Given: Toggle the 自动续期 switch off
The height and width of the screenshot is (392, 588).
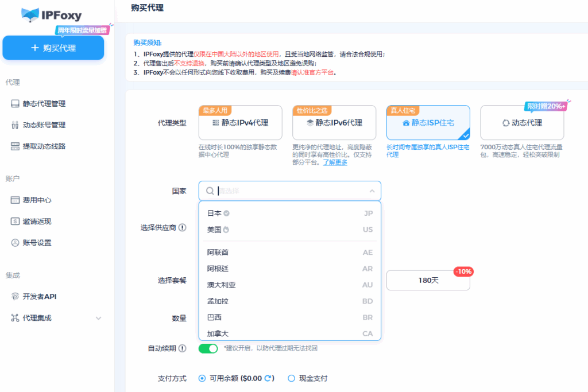Looking at the screenshot, I should pyautogui.click(x=208, y=348).
